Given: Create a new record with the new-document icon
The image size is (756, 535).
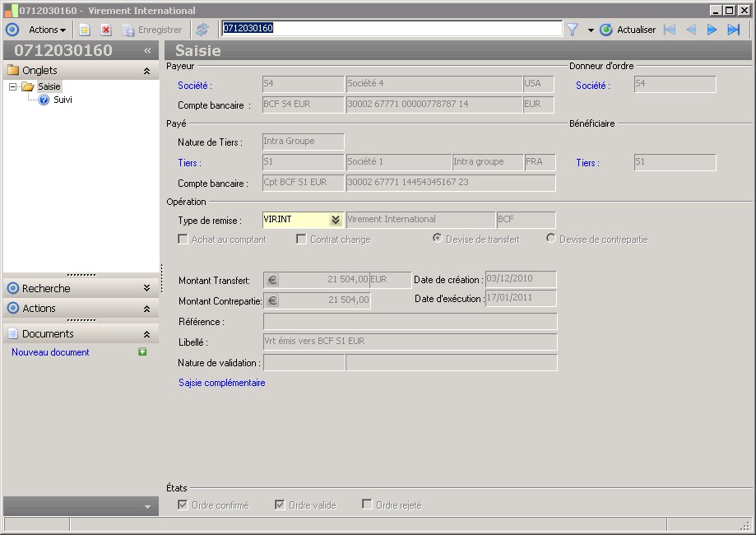Looking at the screenshot, I should coord(85,30).
